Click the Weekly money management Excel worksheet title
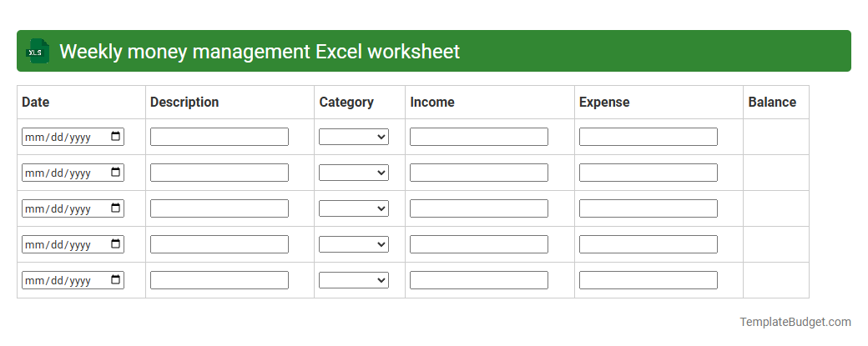Image resolution: width=868 pixels, height=346 pixels. tap(260, 52)
